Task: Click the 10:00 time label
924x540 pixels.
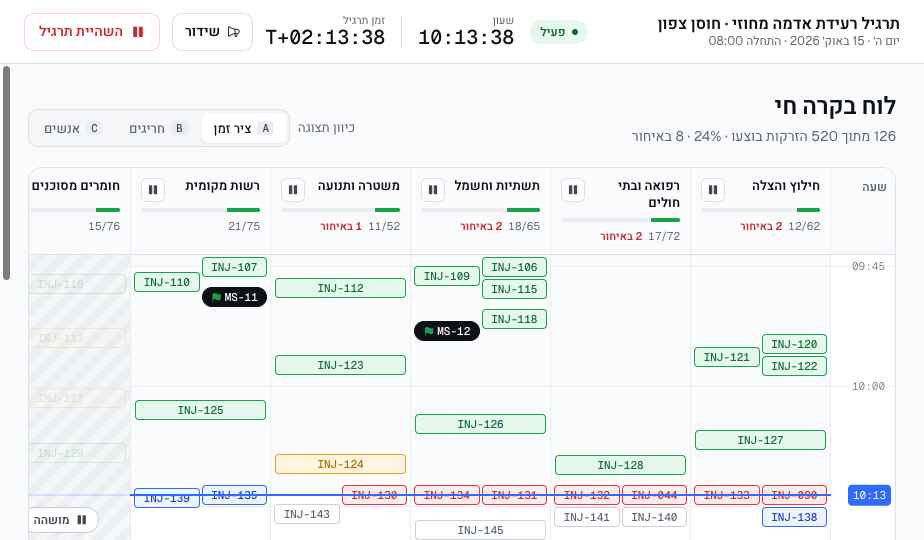Action: click(x=868, y=387)
